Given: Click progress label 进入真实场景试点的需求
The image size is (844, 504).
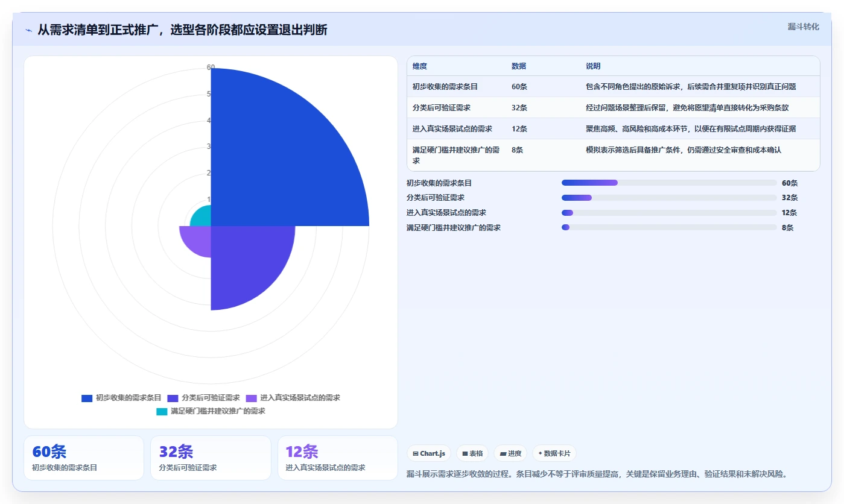Looking at the screenshot, I should click(446, 213).
